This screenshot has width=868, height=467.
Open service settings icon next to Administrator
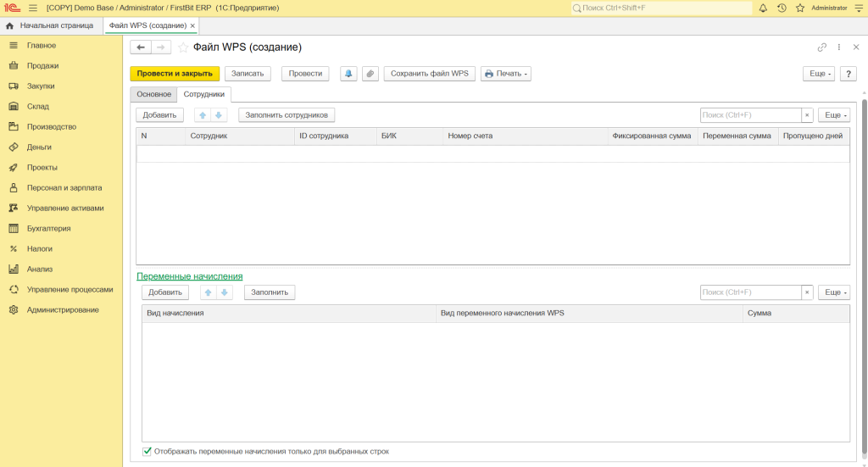pyautogui.click(x=859, y=8)
